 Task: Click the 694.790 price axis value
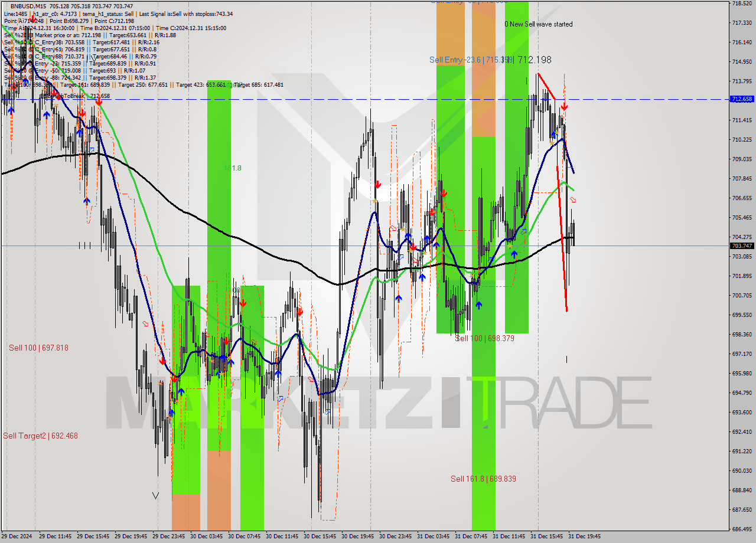742,393
